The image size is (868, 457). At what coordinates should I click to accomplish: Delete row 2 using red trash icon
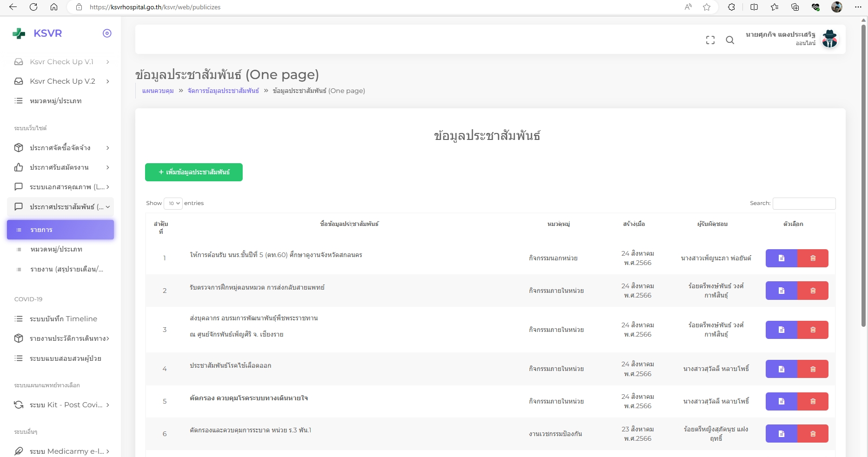[813, 291]
